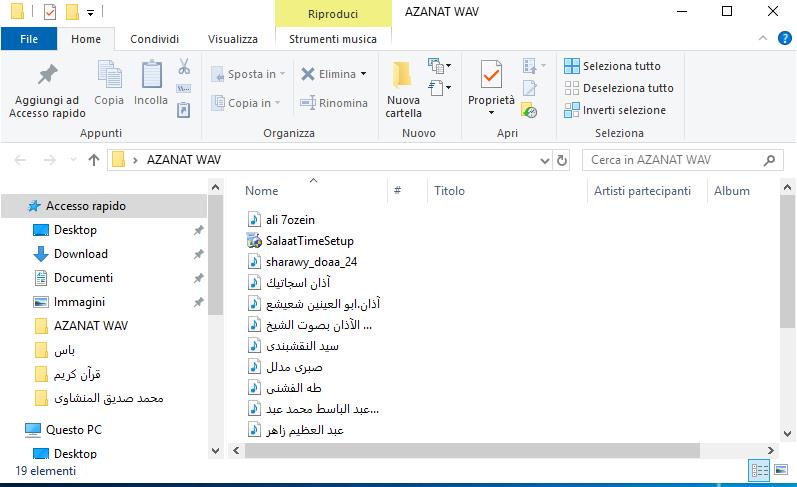Click the Incolla clipboard icon

151,75
